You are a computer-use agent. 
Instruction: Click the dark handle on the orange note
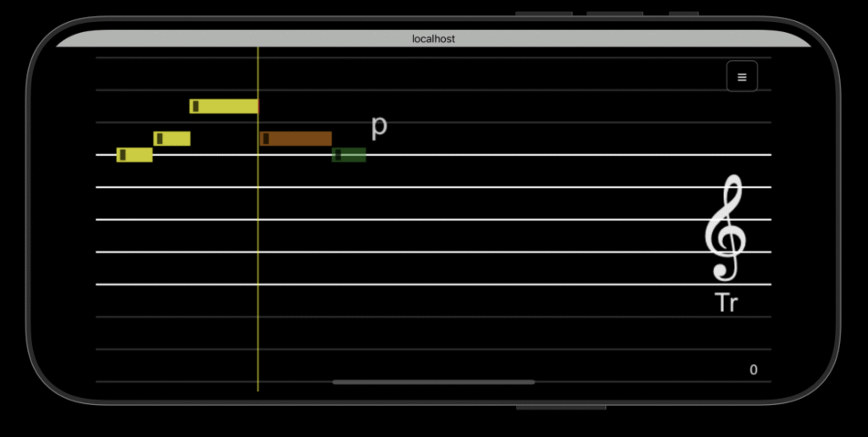tap(266, 139)
